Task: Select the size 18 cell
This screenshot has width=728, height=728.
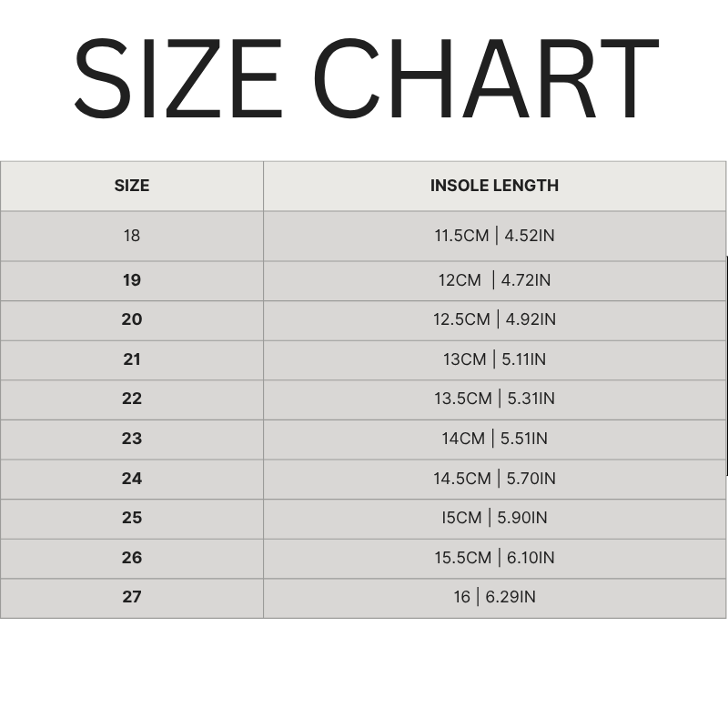Action: [x=132, y=236]
